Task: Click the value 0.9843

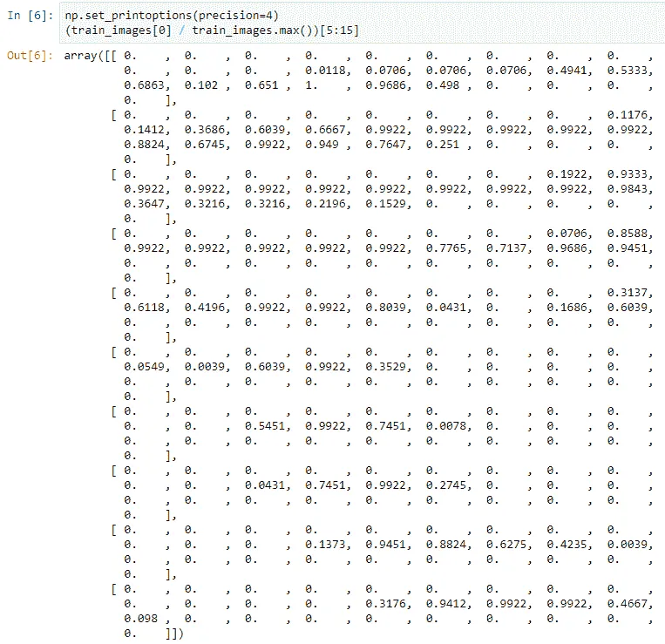Action: coord(627,189)
